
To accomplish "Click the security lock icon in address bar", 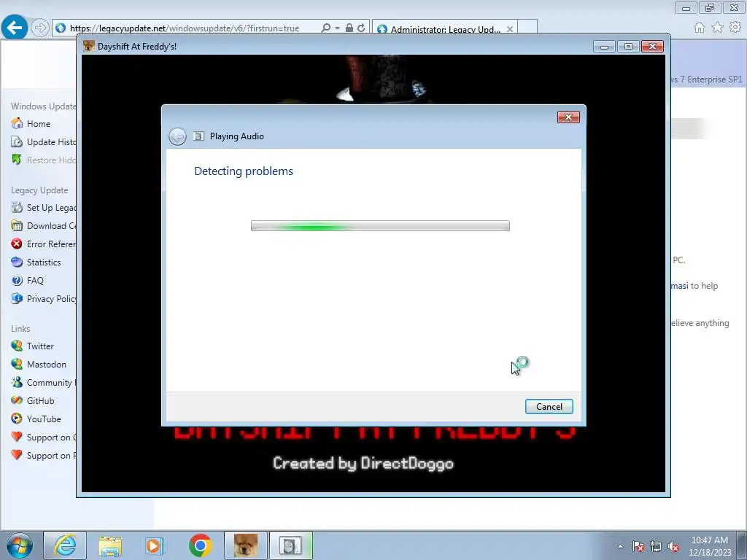I will (349, 28).
